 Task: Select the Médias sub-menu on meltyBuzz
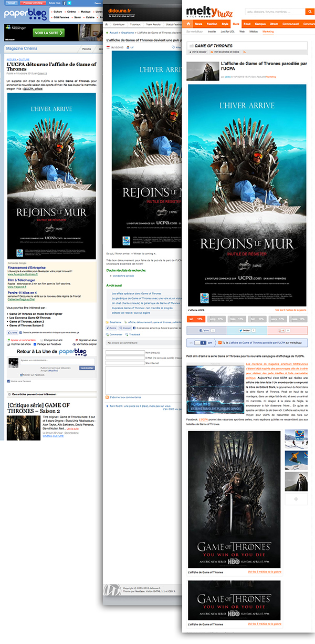(x=254, y=31)
